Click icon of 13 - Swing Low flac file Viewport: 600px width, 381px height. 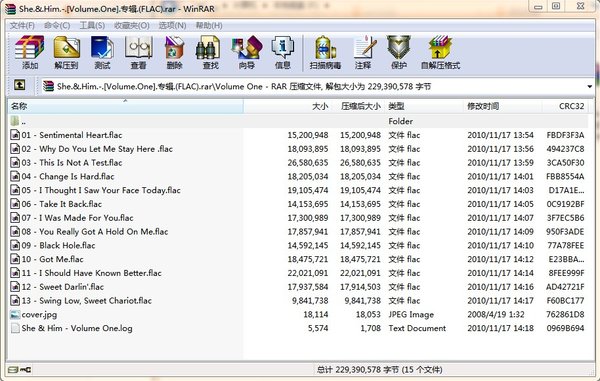[x=15, y=300]
